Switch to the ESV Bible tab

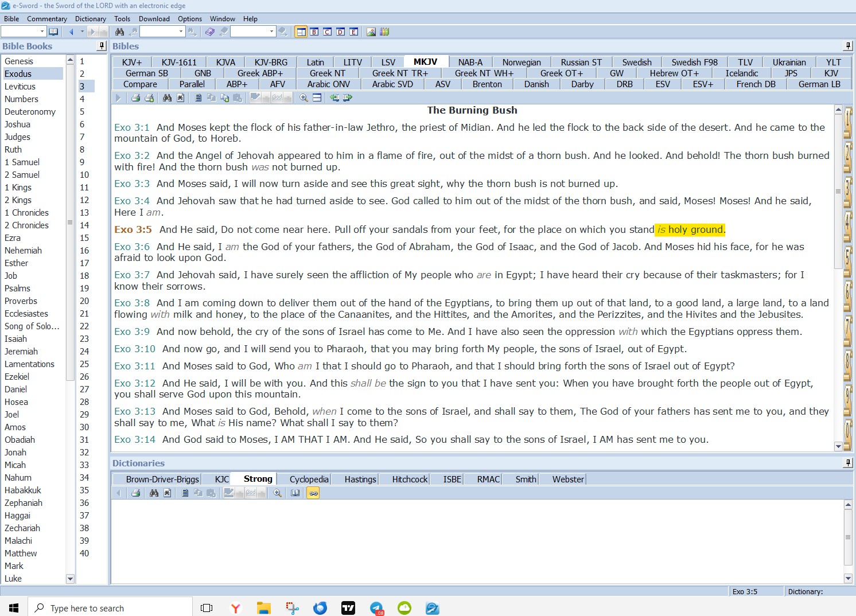pyautogui.click(x=663, y=84)
